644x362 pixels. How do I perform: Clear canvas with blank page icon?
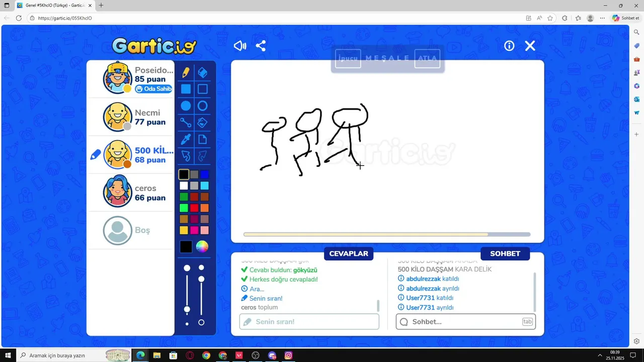[x=202, y=139]
